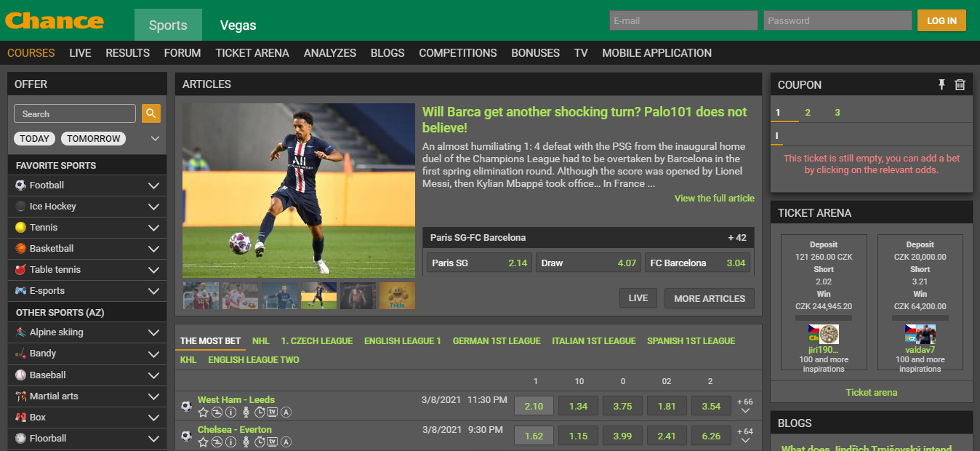Click the microphone icon for West Ham - Leeds
Image resolution: width=980 pixels, height=451 pixels.
click(246, 412)
